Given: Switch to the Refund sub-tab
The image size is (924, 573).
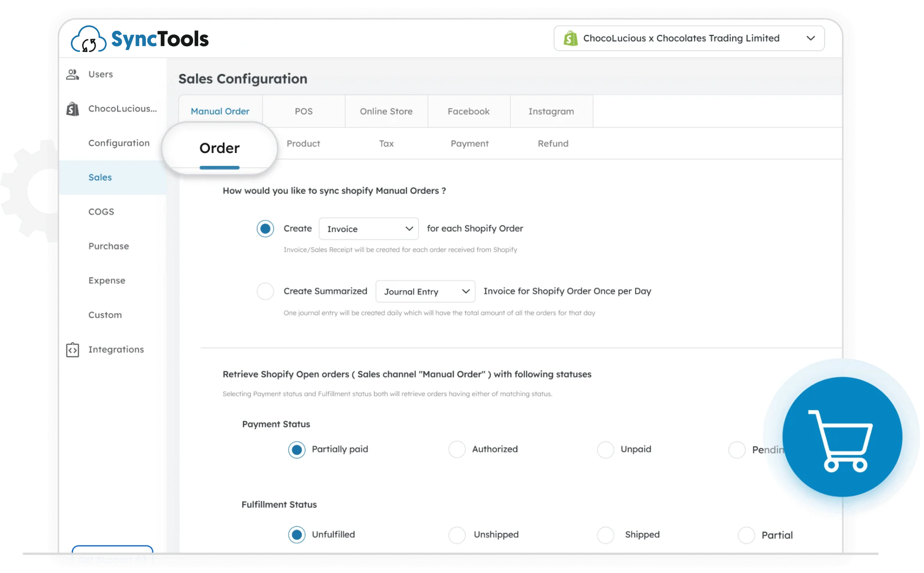Looking at the screenshot, I should [x=553, y=144].
